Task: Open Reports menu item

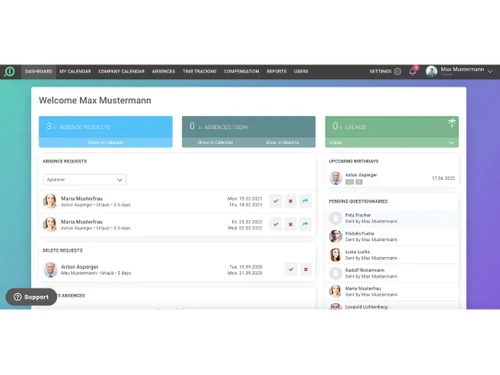Action: (x=276, y=71)
